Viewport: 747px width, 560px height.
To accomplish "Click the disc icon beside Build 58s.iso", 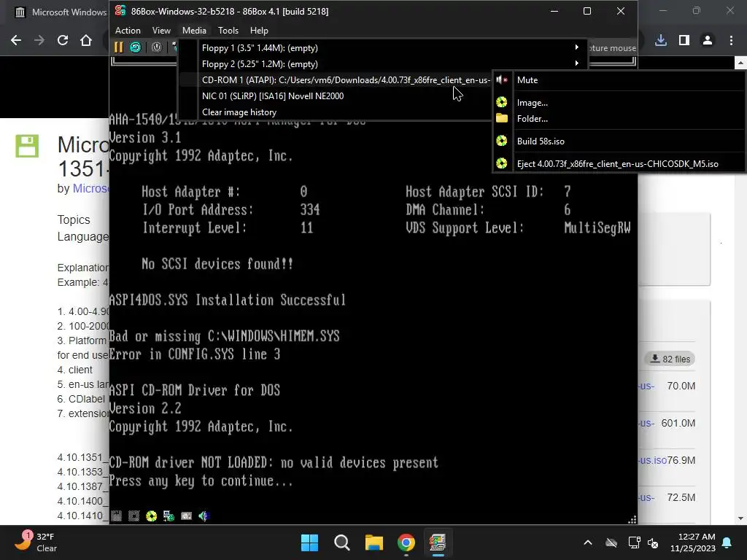I will [502, 141].
